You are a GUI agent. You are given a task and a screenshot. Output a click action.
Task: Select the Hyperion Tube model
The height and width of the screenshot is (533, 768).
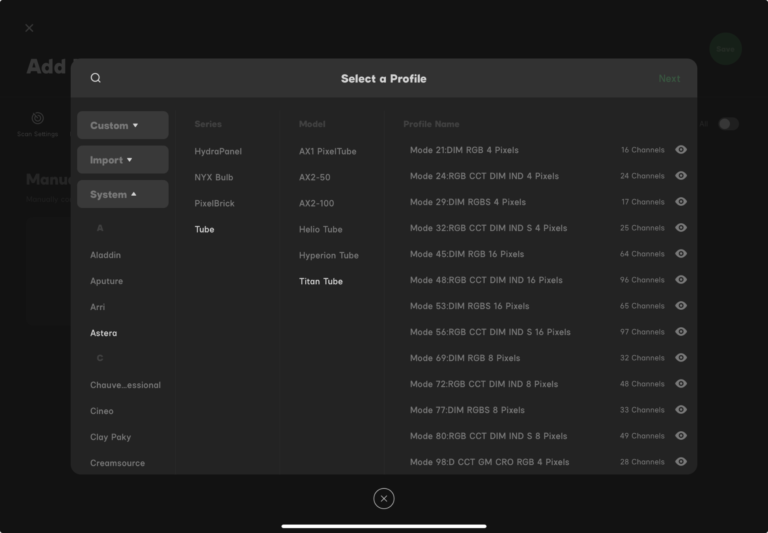coord(328,255)
